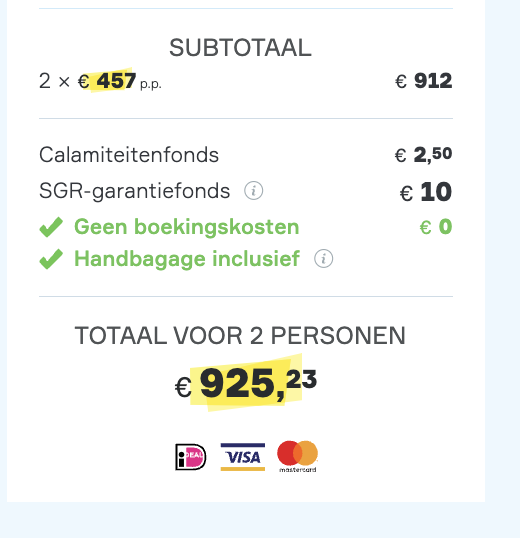Click the Visa payment logo

(x=243, y=457)
